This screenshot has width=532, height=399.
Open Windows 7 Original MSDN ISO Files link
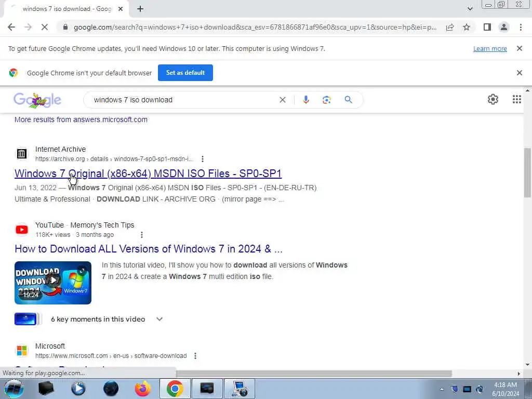[x=148, y=174]
